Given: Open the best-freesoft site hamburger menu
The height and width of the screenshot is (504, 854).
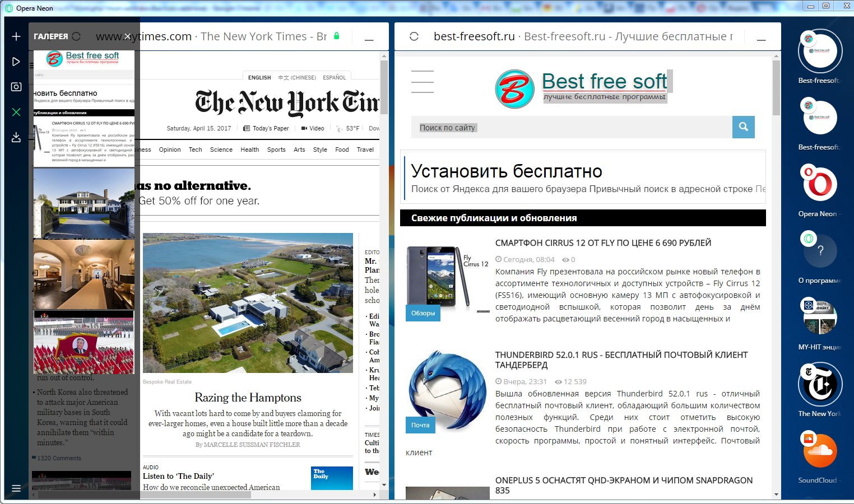Looking at the screenshot, I should 422,82.
